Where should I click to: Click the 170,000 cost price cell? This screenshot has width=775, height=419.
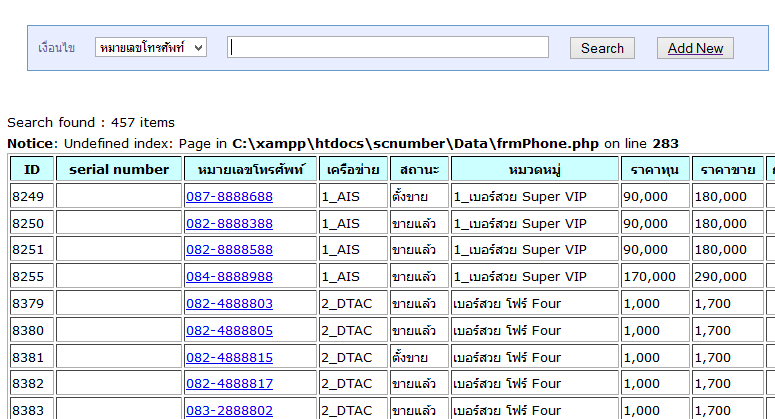point(655,276)
